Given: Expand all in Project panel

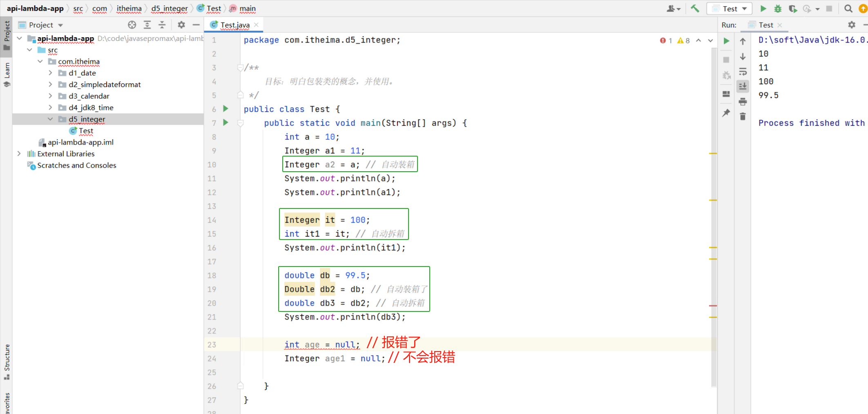Looking at the screenshot, I should point(147,25).
